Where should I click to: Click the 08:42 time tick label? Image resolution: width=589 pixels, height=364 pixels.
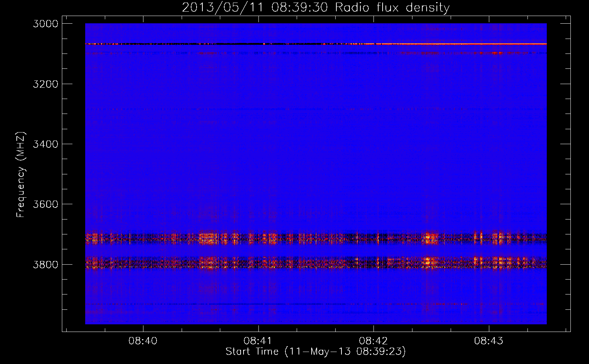point(373,341)
